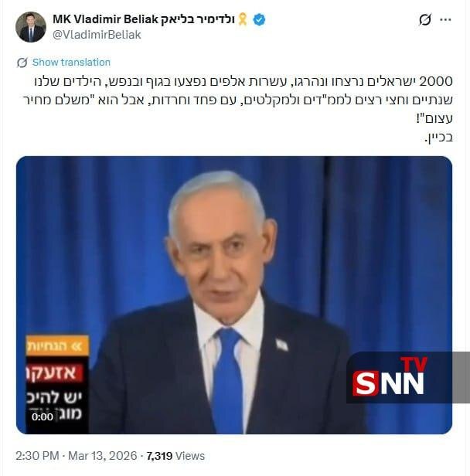The height and width of the screenshot is (476, 470).
Task: Click the Hebrew post text body
Action: tap(238, 109)
